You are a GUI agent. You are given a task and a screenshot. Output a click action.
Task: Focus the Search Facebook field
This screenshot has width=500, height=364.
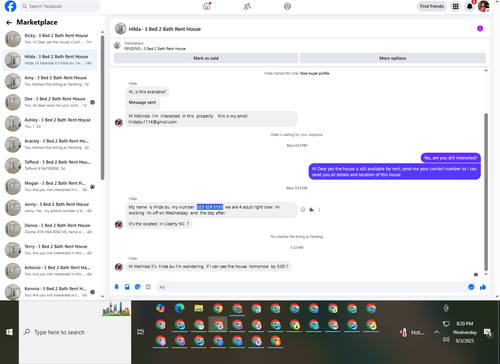pyautogui.click(x=60, y=6)
